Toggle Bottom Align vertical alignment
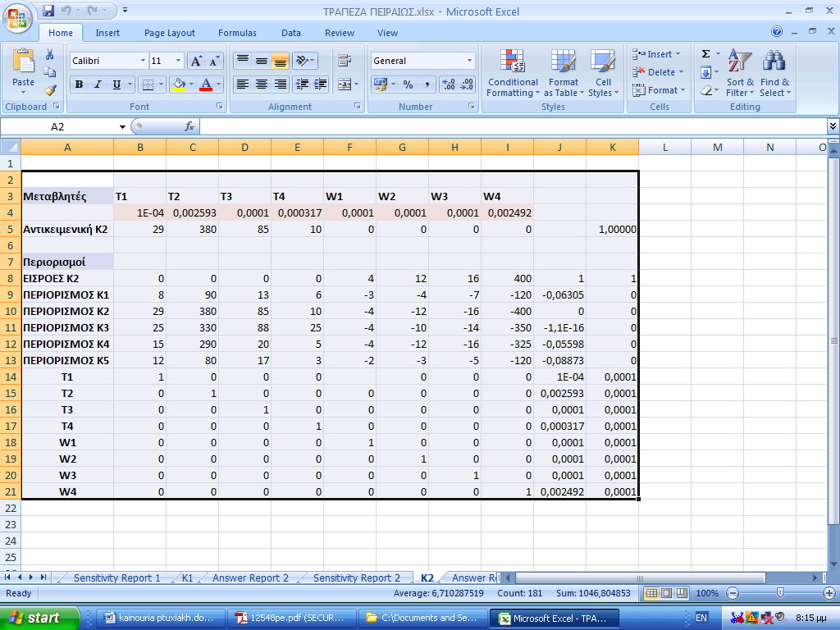The image size is (840, 630). (x=281, y=61)
